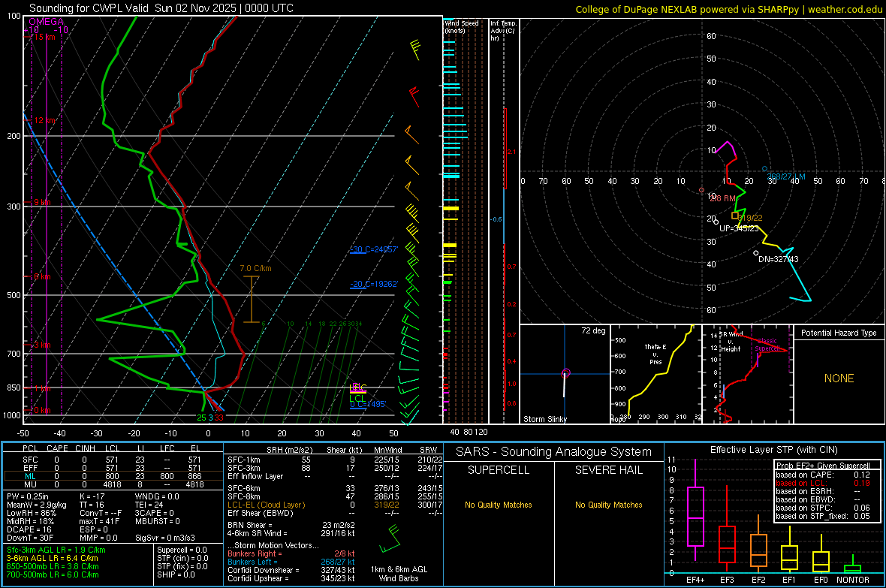Click the blue 'Bunkers Left =' row

click(x=291, y=562)
